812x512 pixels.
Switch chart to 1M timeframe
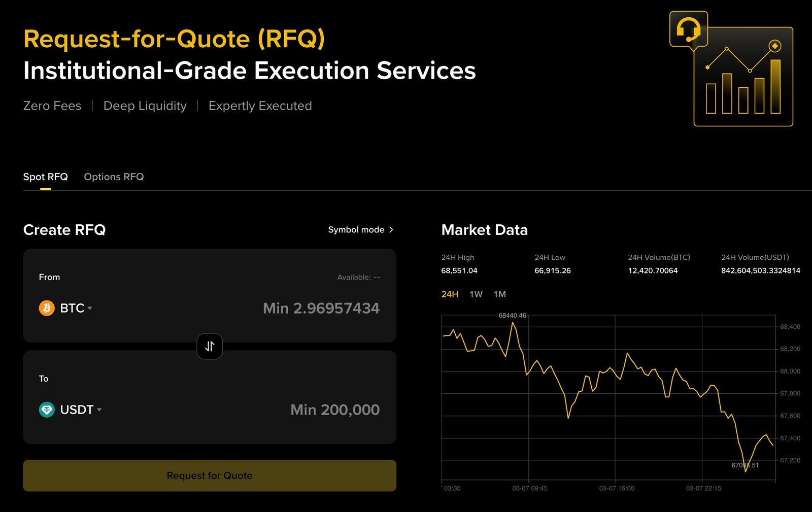(x=499, y=294)
